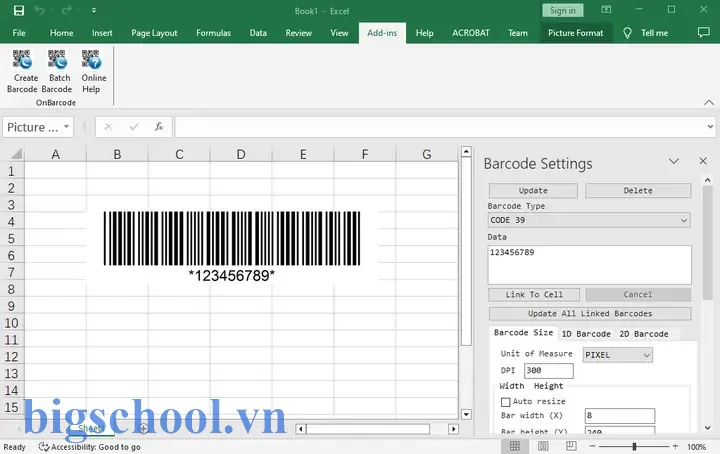
Task: Open Customize Quick Access Toolbar arrow
Action: [x=94, y=10]
